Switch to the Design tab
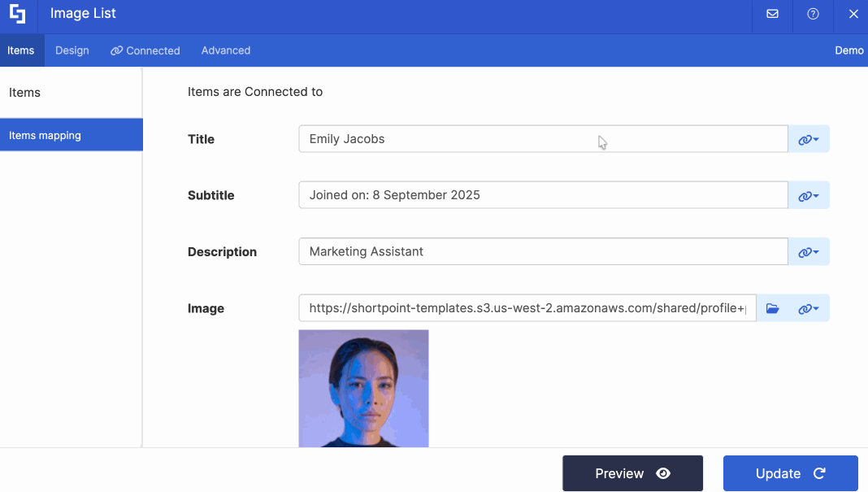Screen dimensions: 868x492 [72, 50]
